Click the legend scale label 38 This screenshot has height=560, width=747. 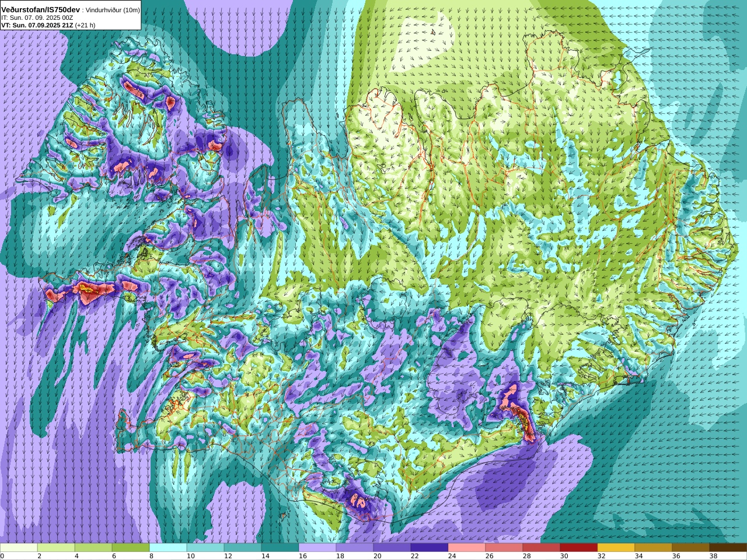(714, 556)
